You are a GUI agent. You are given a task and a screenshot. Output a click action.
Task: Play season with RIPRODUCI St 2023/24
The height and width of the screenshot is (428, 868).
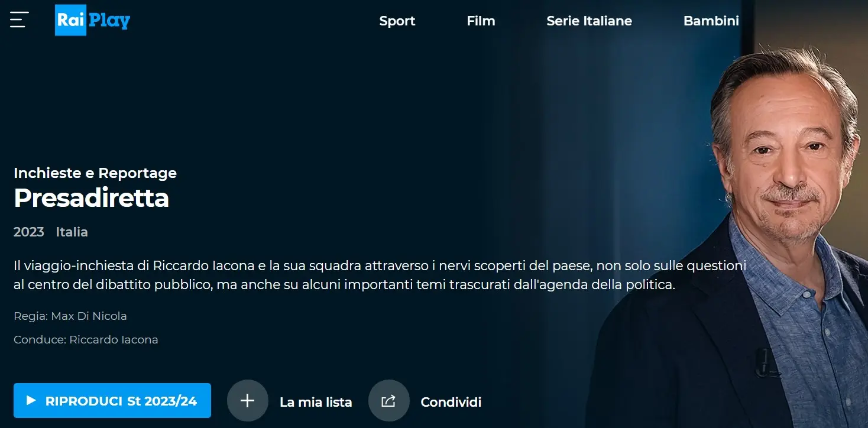(112, 401)
